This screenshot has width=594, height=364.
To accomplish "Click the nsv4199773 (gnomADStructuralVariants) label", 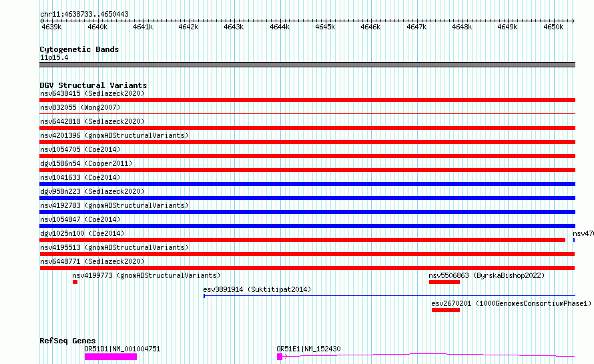I will [146, 275].
